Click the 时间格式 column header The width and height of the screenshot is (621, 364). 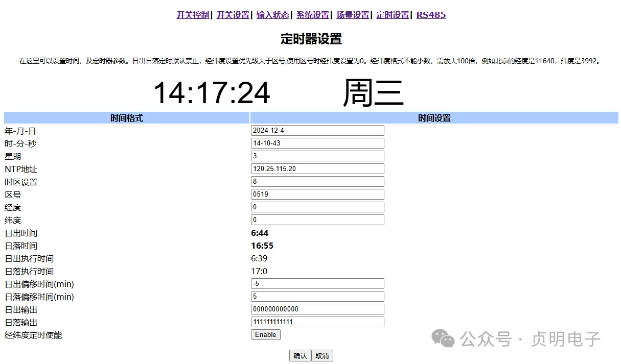tap(127, 118)
